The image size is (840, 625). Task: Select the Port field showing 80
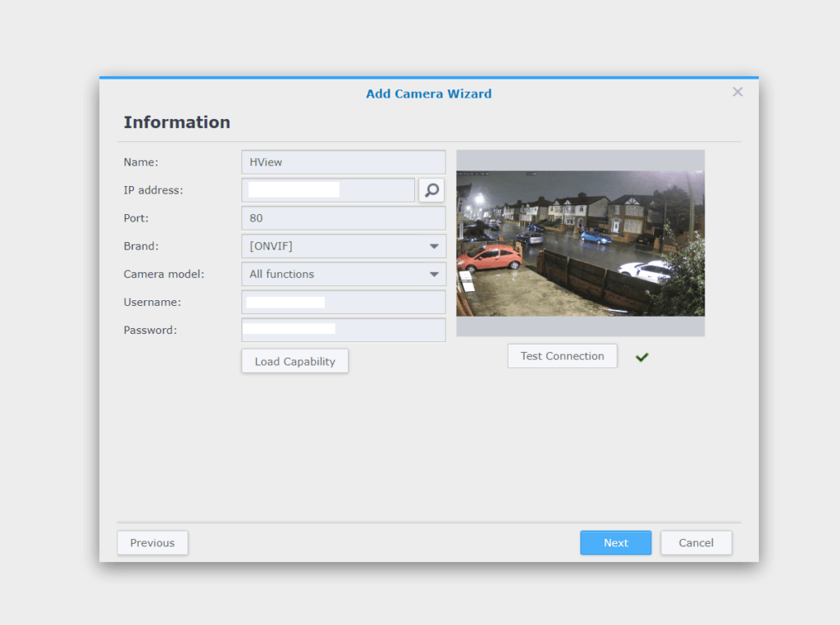point(343,218)
